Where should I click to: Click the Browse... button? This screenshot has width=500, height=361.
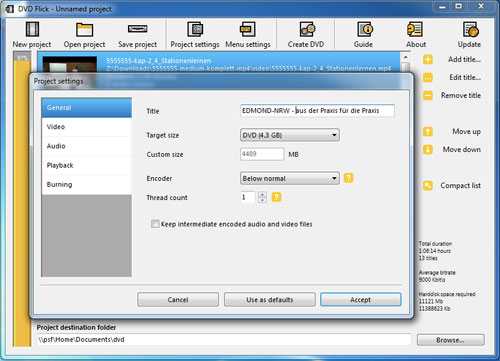point(451,340)
